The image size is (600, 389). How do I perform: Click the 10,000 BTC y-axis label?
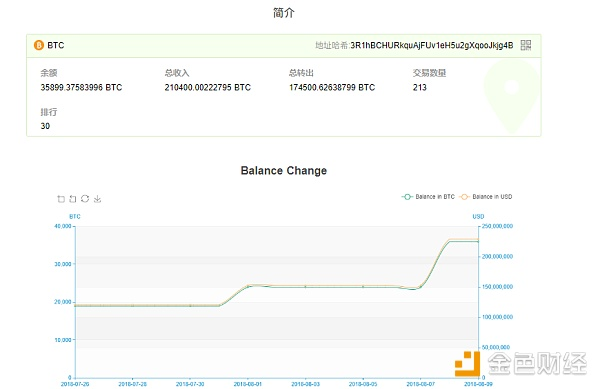coord(63,340)
